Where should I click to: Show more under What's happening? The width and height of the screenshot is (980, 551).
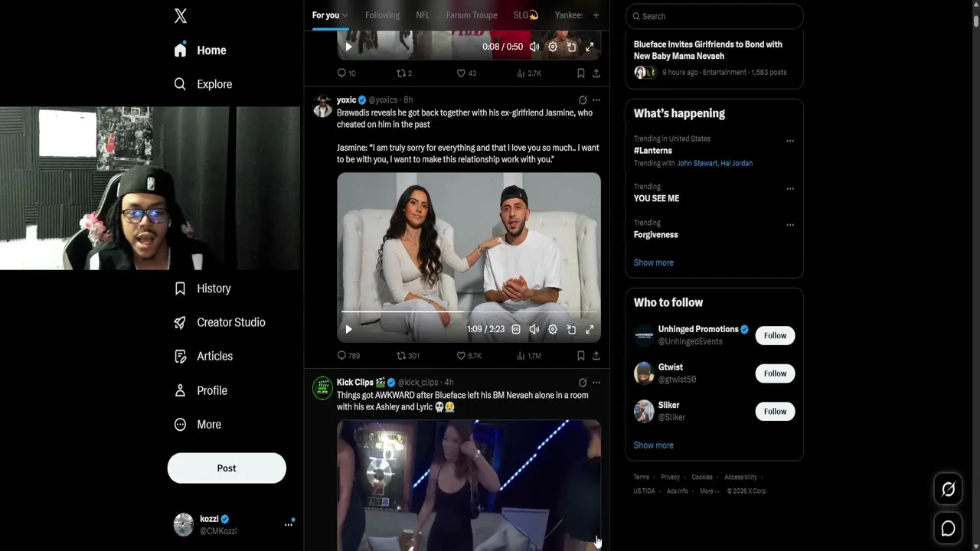[x=654, y=262]
